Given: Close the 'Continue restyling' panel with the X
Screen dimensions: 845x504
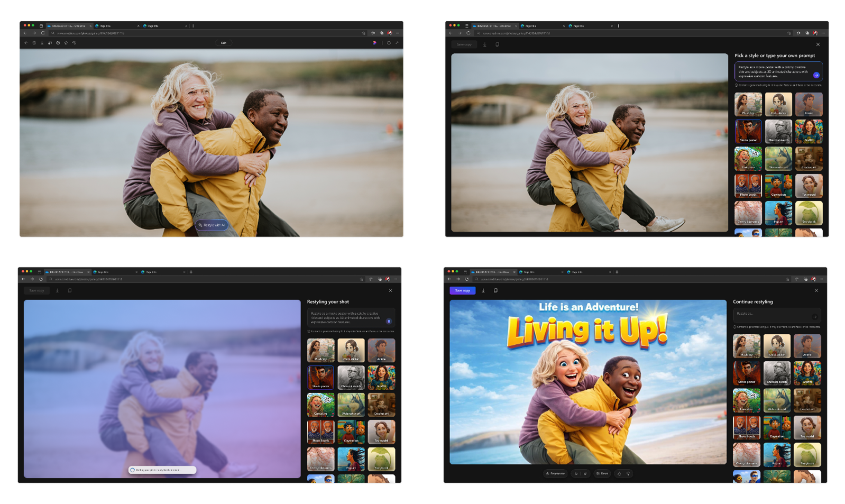Looking at the screenshot, I should pos(816,290).
